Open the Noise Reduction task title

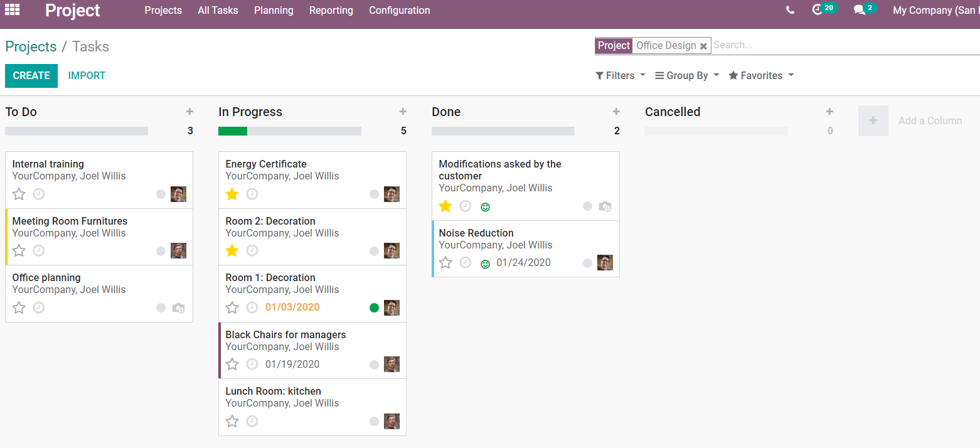(x=476, y=233)
